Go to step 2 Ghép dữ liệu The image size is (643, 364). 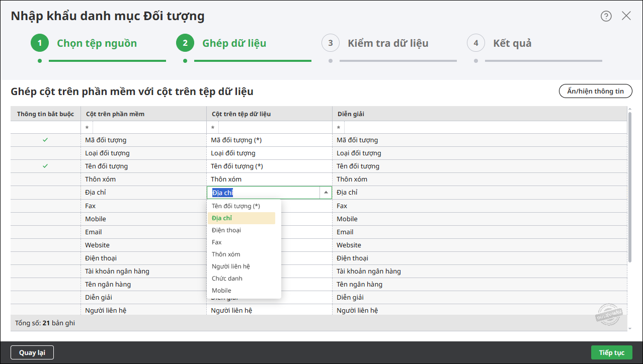pos(221,43)
